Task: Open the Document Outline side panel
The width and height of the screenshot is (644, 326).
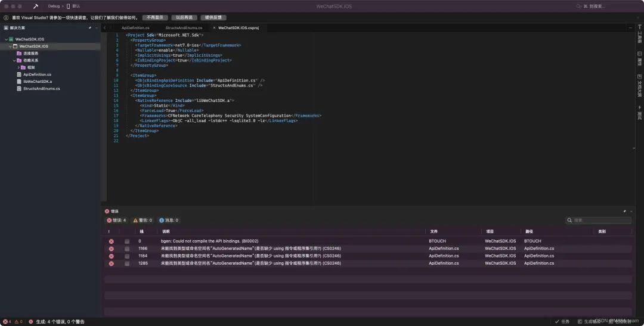Action: (x=639, y=86)
